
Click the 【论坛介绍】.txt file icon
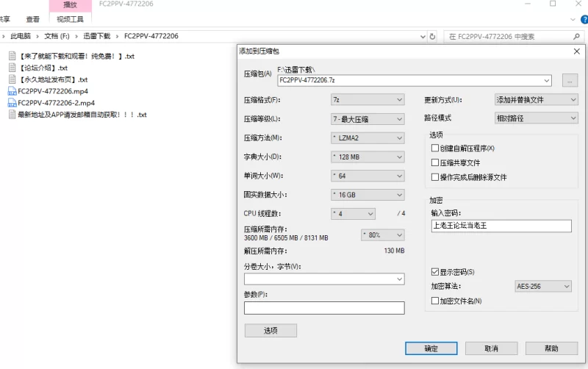point(12,68)
